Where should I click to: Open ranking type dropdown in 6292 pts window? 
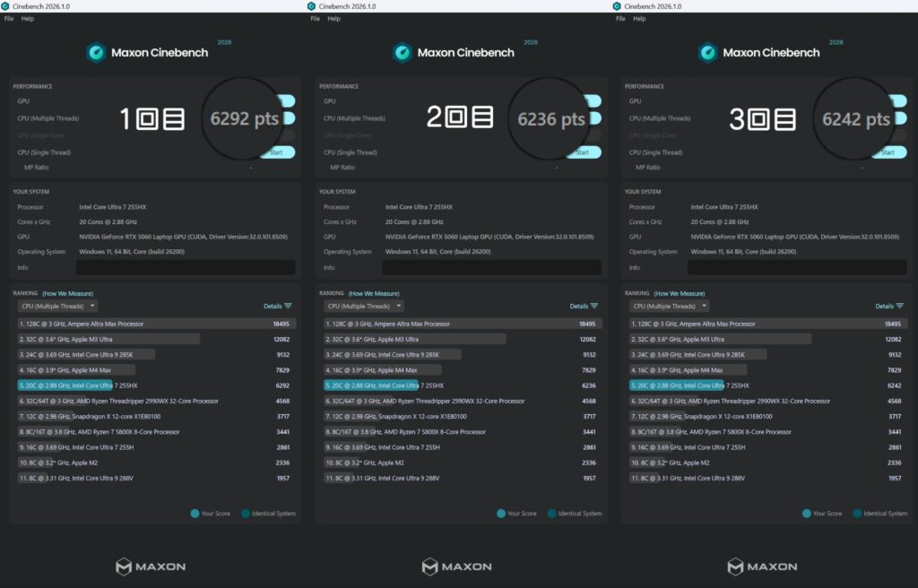[x=57, y=306]
